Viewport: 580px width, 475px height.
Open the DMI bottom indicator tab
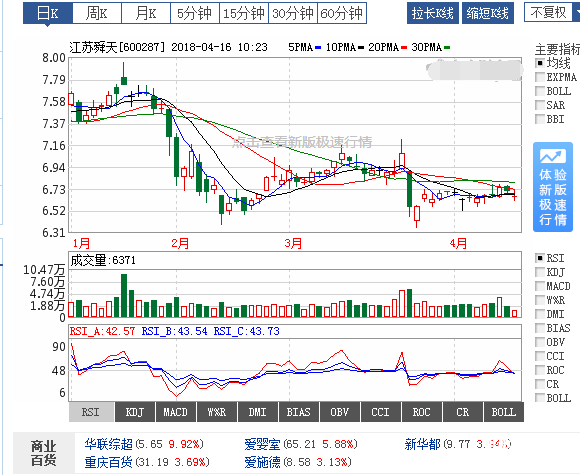258,412
